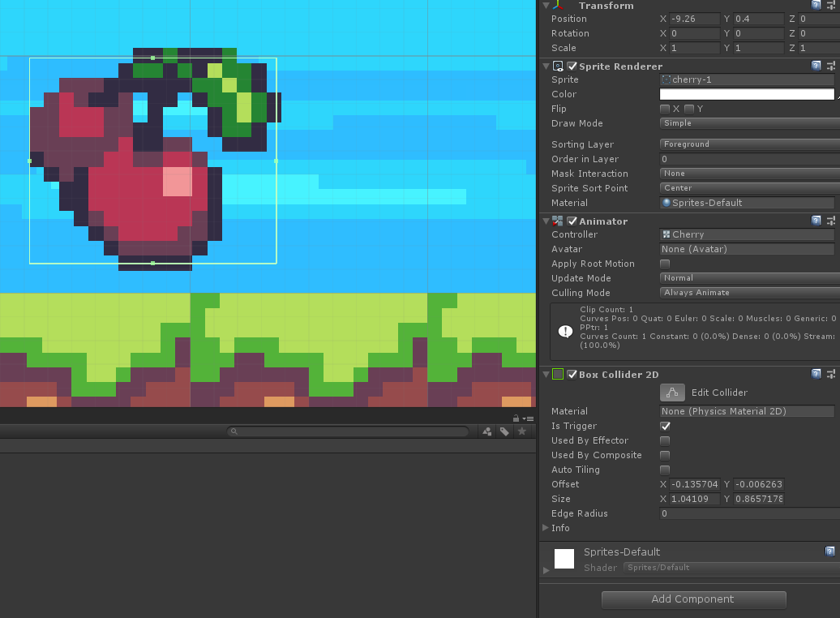Viewport: 840px width, 618px height.
Task: Open the Sorting Layer dropdown
Action: point(749,144)
